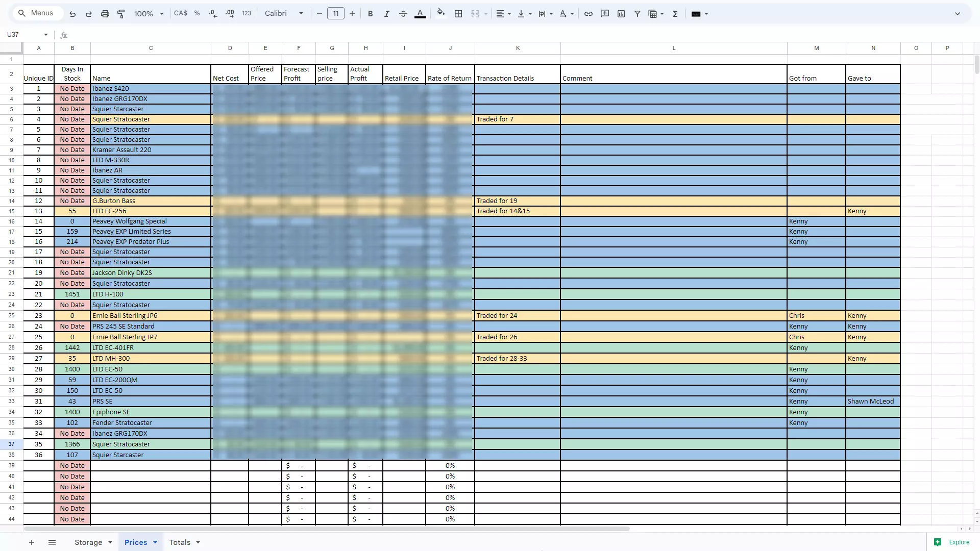Screen dimensions: 980x551
Task: Click the "Fender Stratocaster" cell
Action: 151,423
